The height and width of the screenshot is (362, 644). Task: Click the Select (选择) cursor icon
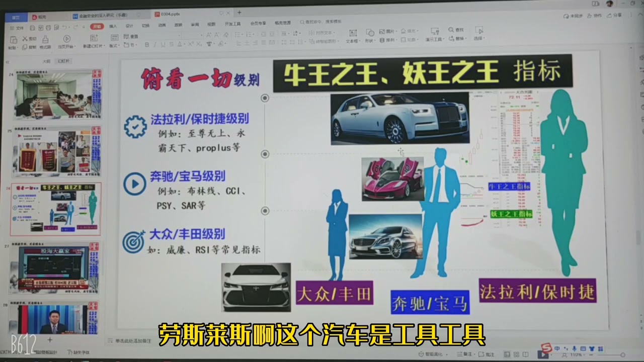coord(478,31)
